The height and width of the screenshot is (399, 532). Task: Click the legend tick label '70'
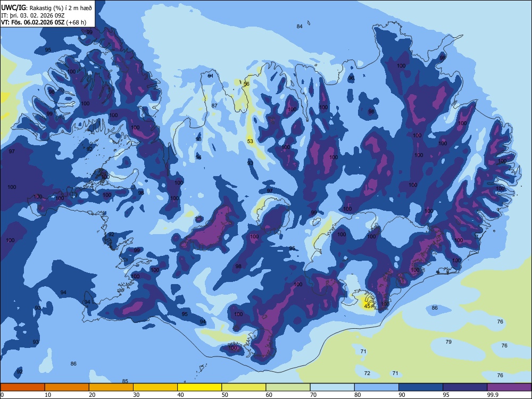(313, 395)
